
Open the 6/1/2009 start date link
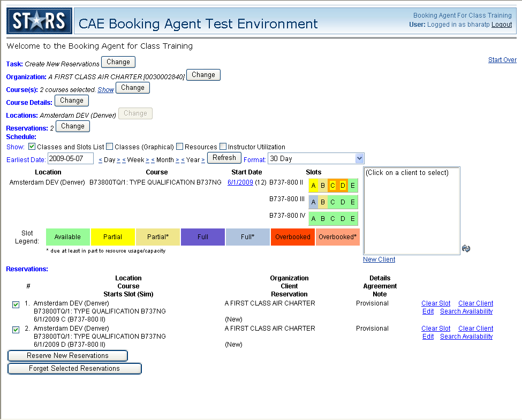coord(240,182)
